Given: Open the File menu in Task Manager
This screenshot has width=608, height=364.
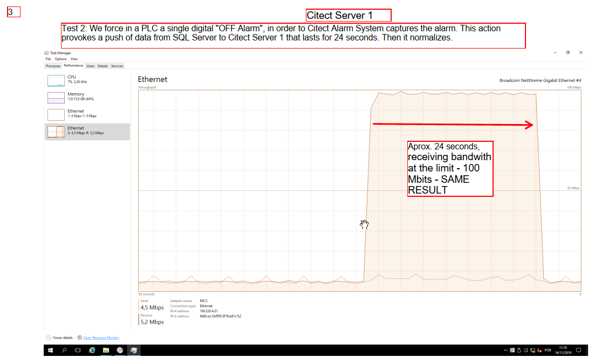Looking at the screenshot, I should click(48, 59).
